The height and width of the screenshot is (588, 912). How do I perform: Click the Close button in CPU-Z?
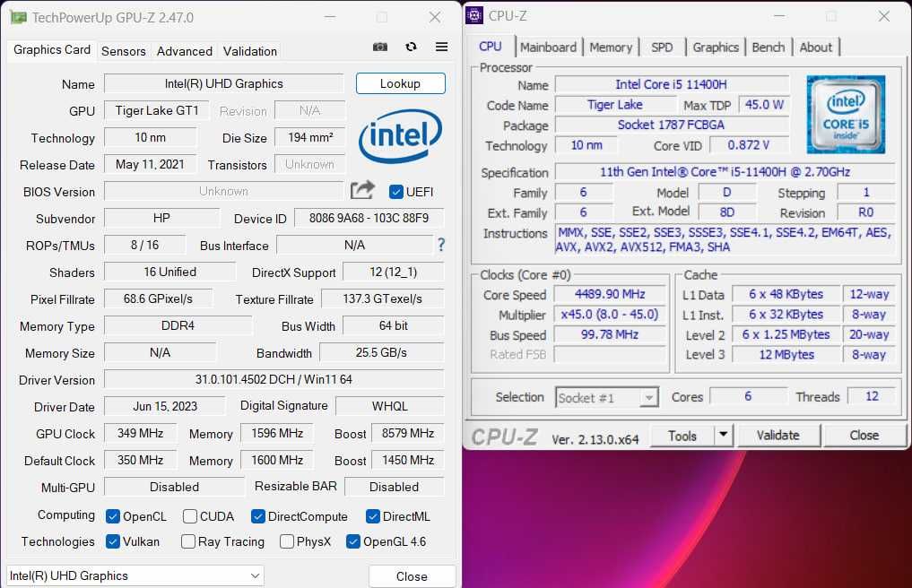tap(864, 435)
